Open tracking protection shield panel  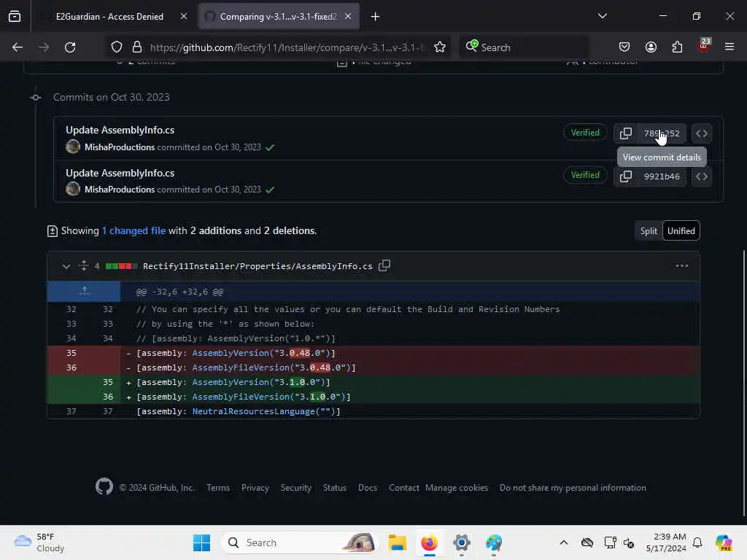point(117,47)
